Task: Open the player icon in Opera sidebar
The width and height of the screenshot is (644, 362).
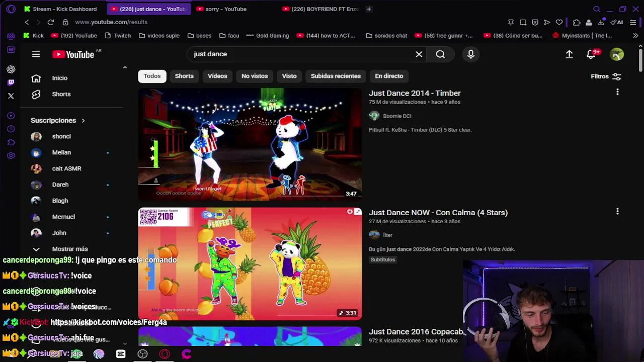Action: (x=11, y=116)
